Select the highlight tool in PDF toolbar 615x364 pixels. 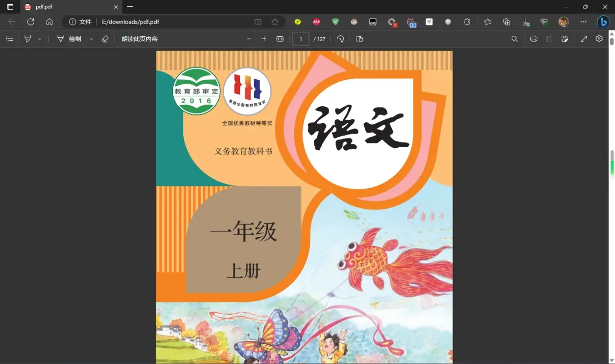tap(28, 39)
